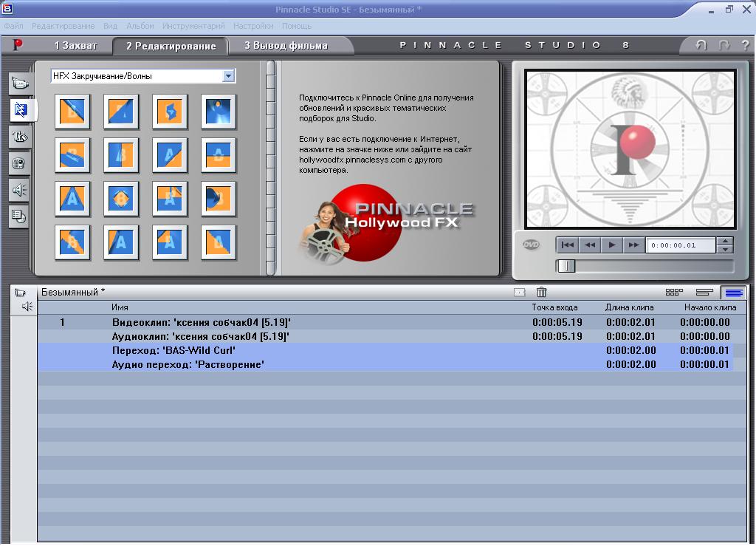Pick the transition with B in diamond

point(121,198)
